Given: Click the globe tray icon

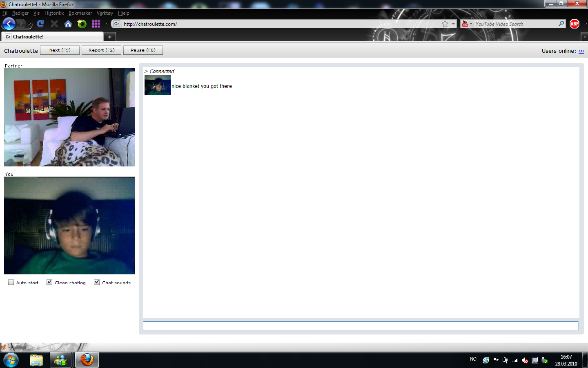Looking at the screenshot, I should [x=486, y=360].
